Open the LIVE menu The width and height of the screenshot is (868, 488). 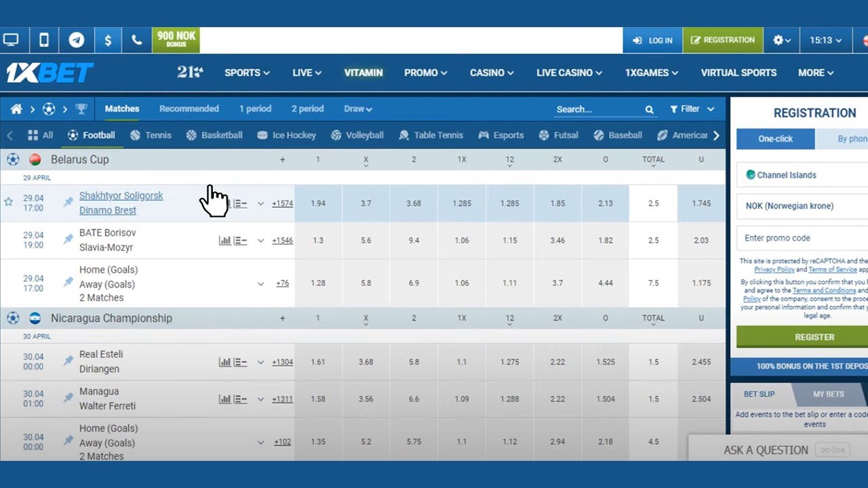pyautogui.click(x=307, y=73)
